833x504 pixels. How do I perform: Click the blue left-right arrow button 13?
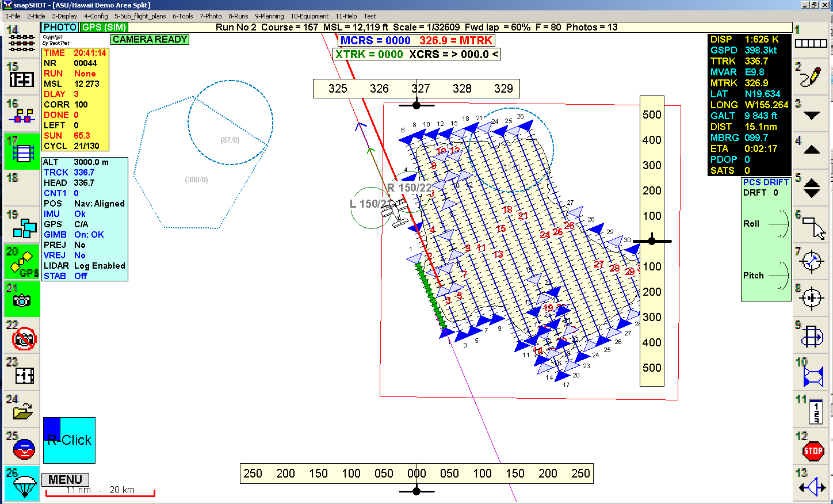click(x=811, y=483)
